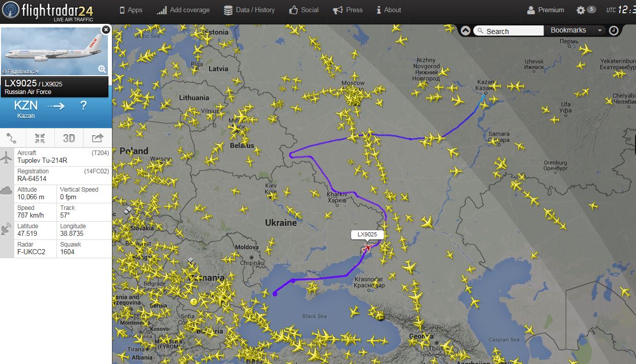Open Add coverage page
Image resolution: width=636 pixels, height=364 pixels.
[x=183, y=10]
